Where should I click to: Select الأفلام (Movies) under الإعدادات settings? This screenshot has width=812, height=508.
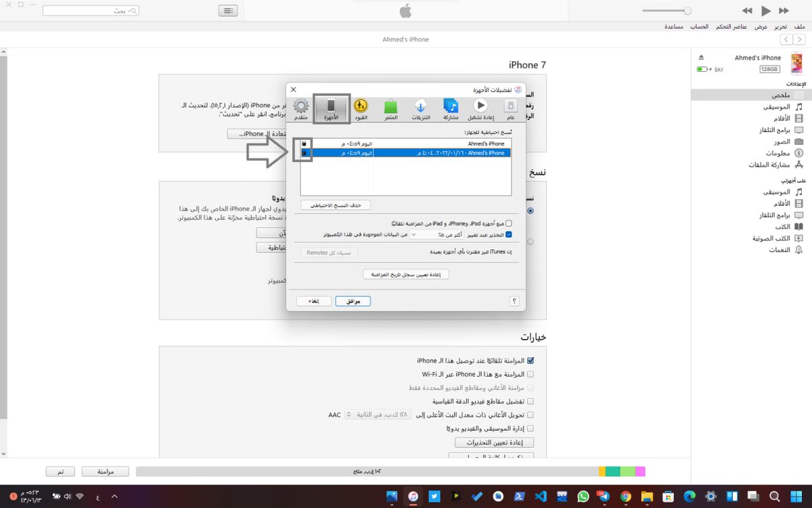point(751,119)
